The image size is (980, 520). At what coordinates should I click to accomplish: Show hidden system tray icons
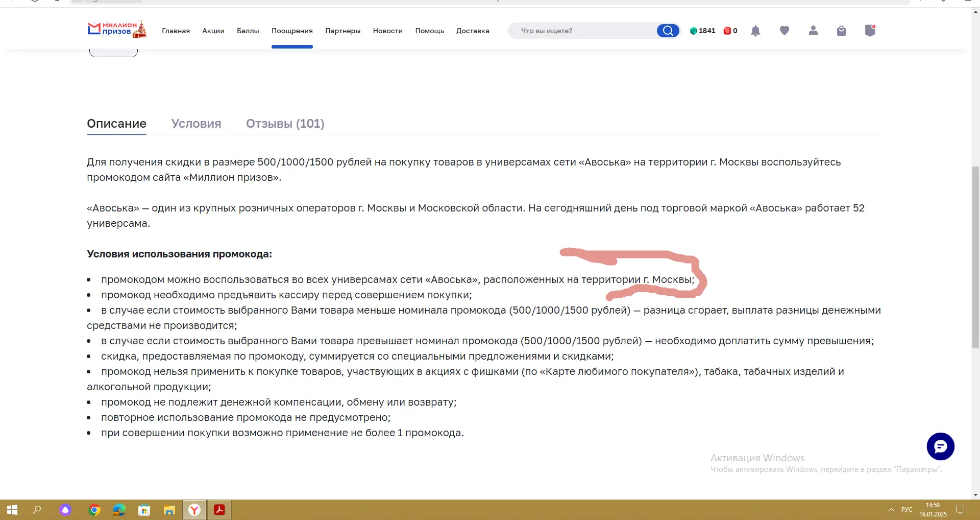pos(891,510)
